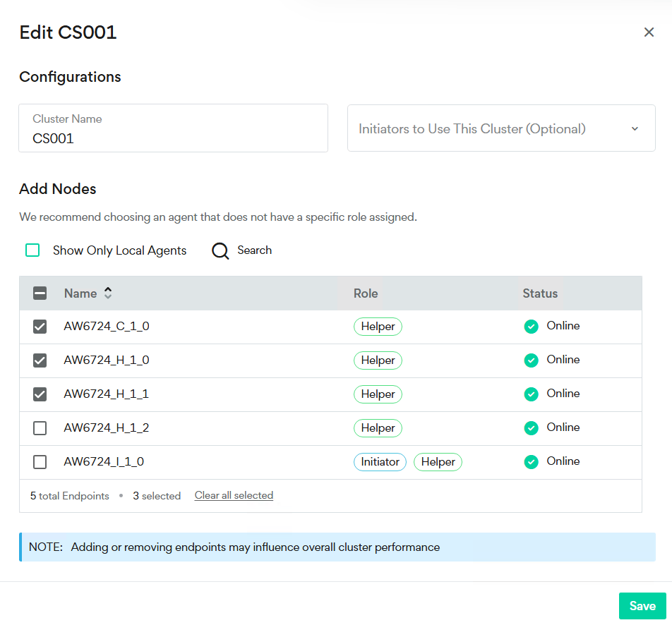Enable Show Only Local Agents checkbox
The image size is (672, 625).
tap(32, 250)
